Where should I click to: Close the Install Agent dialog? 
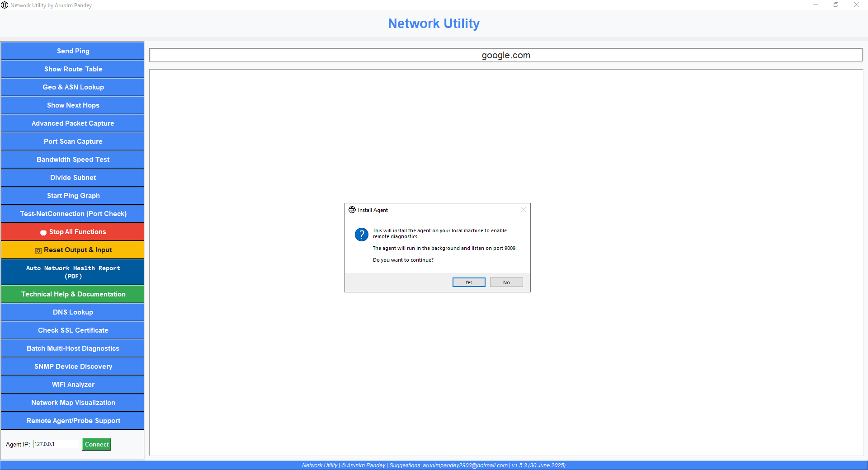tap(523, 210)
